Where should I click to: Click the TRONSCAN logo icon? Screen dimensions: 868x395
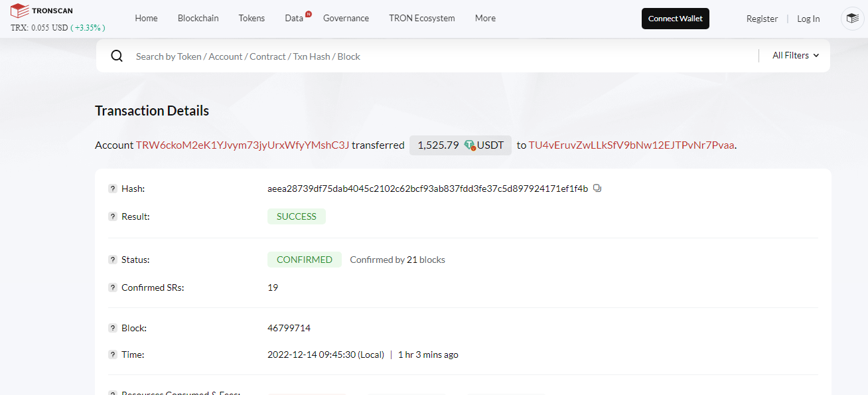click(x=19, y=11)
